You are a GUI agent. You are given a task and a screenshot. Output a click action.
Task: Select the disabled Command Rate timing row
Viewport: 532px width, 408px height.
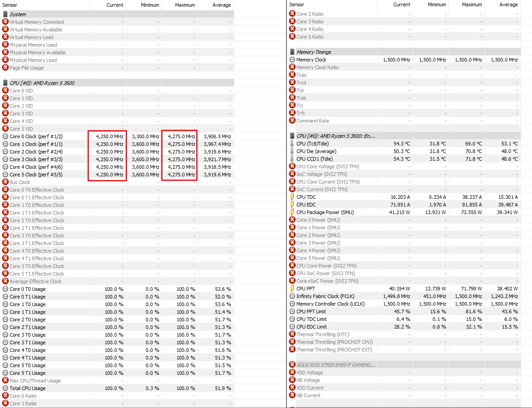coord(312,121)
